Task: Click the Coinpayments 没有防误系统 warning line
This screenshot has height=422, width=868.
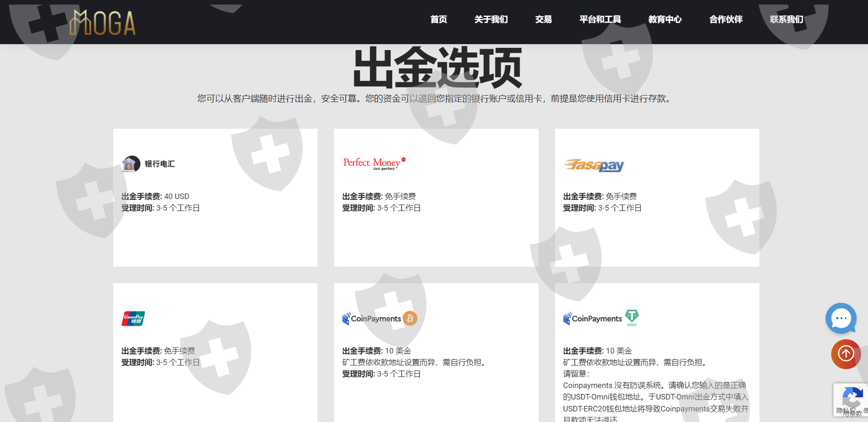Action: point(654,385)
